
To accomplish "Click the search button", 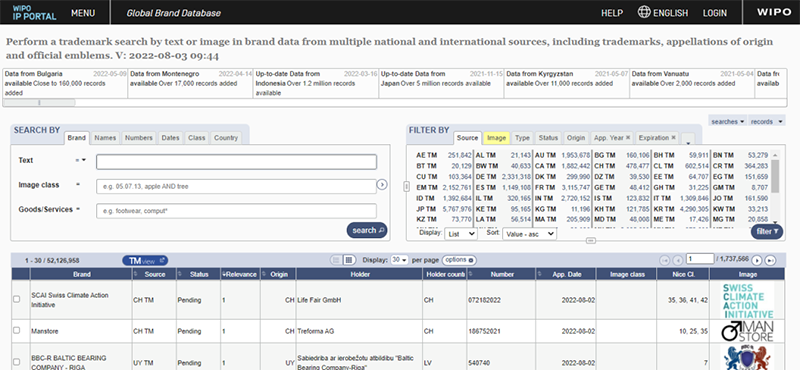I will point(367,230).
